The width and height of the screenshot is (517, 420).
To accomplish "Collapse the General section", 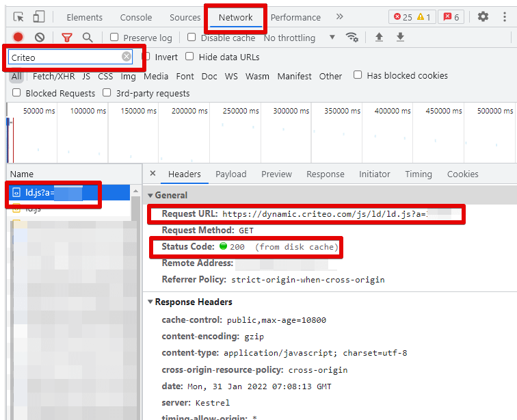I will point(151,195).
